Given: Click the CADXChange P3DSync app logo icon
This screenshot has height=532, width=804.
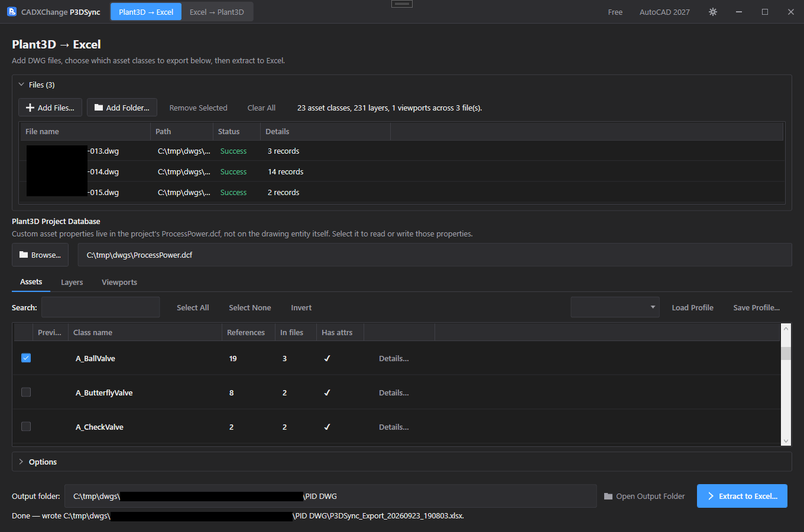Looking at the screenshot, I should click(x=12, y=12).
